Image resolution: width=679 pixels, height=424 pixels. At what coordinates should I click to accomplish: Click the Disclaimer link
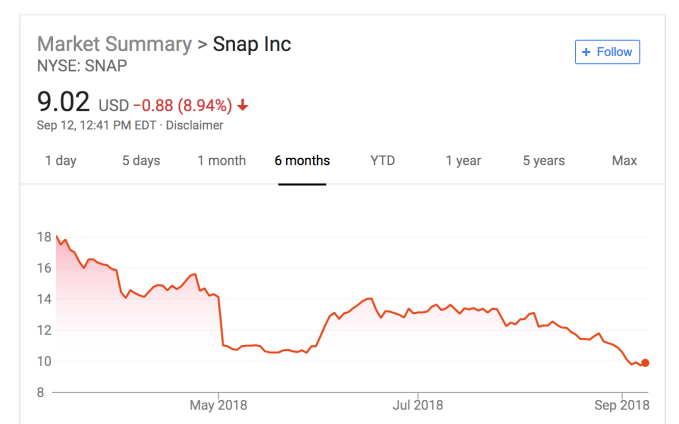(x=195, y=126)
